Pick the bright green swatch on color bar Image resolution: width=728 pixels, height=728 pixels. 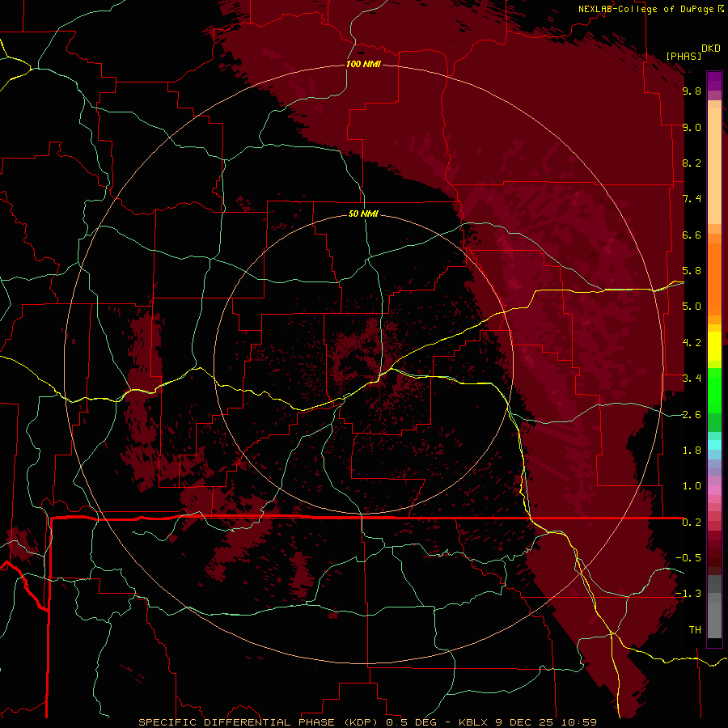click(x=714, y=390)
